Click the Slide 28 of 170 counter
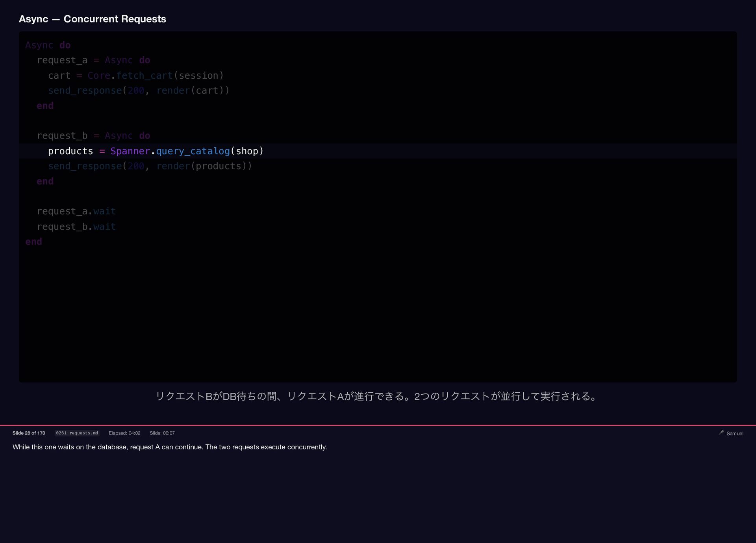This screenshot has height=543, width=756. 29,433
